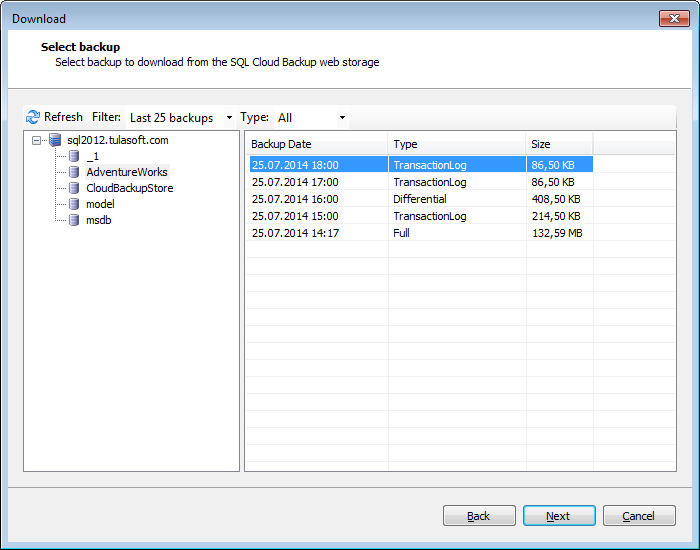Click the sql2012.tulasoft.com server icon
Viewport: 700px width, 550px height.
point(55,140)
